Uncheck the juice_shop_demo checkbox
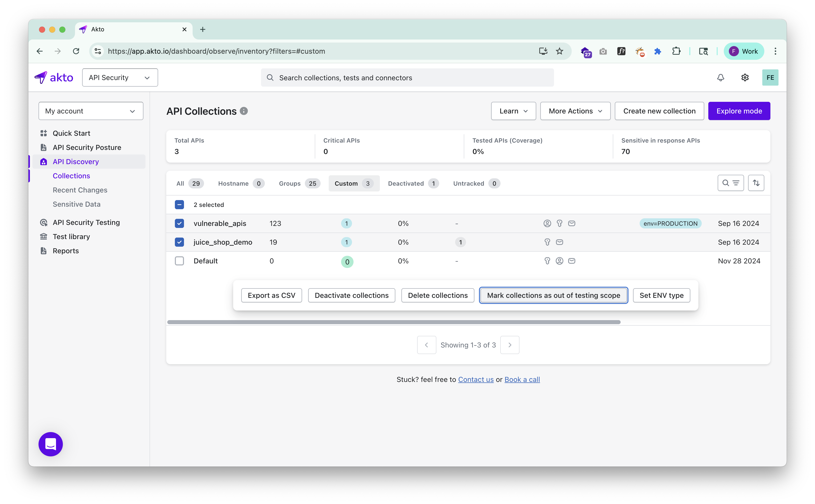The image size is (815, 504). click(x=179, y=242)
